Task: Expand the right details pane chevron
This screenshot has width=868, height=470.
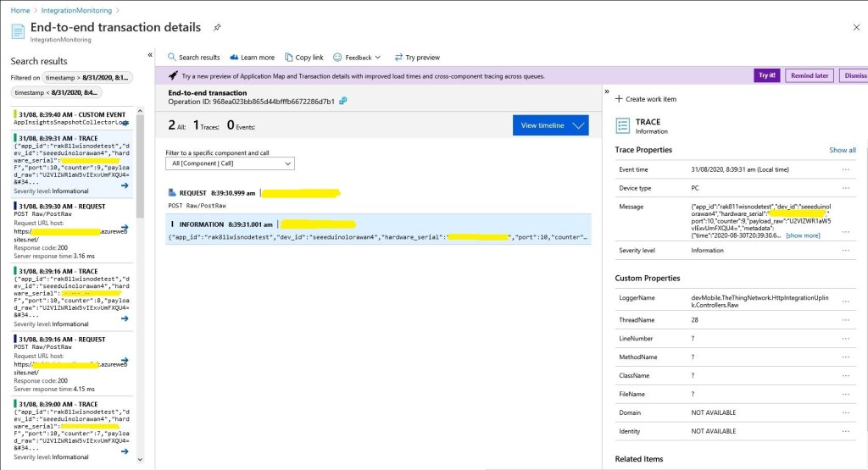Action: [x=607, y=91]
